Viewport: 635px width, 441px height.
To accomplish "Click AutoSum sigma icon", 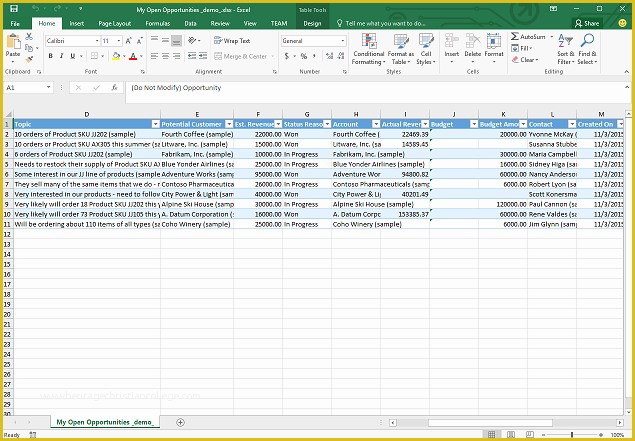I will (515, 37).
